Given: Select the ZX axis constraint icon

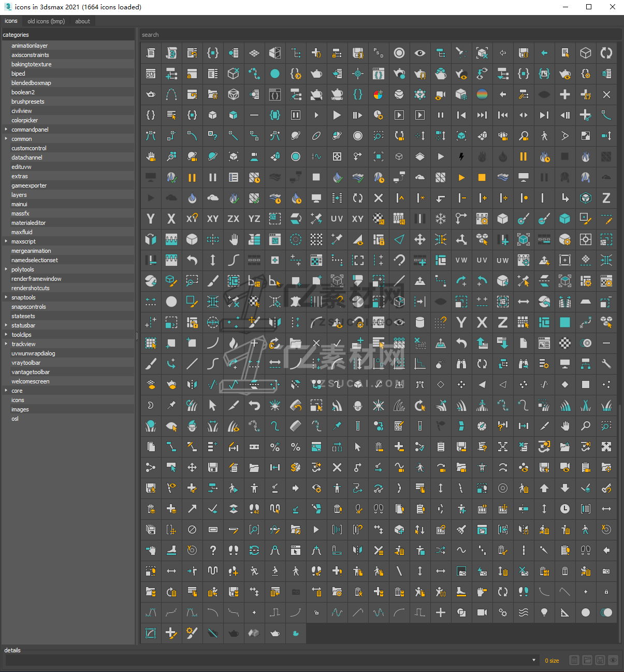Looking at the screenshot, I should point(234,219).
